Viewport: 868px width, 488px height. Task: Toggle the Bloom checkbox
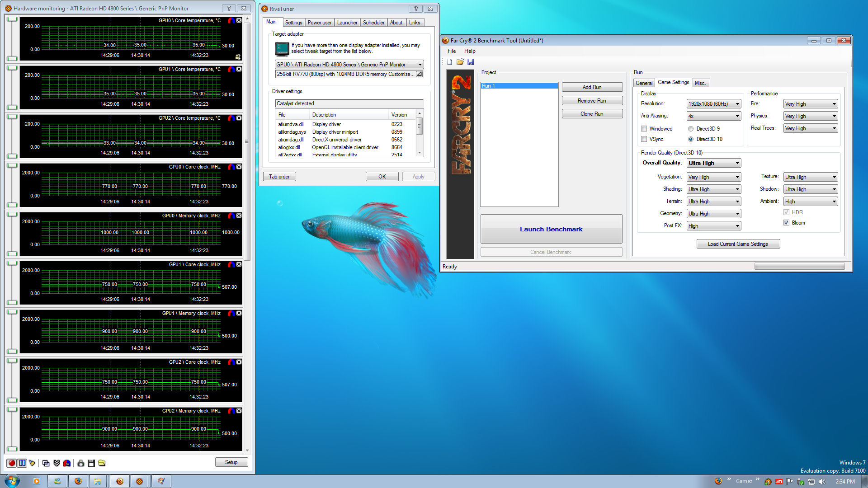coord(786,223)
